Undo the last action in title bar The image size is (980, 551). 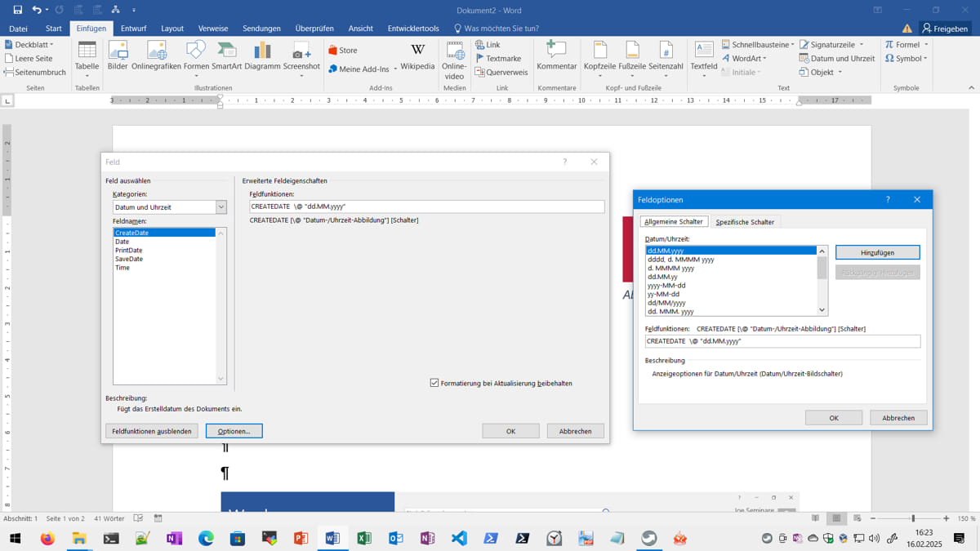coord(37,10)
